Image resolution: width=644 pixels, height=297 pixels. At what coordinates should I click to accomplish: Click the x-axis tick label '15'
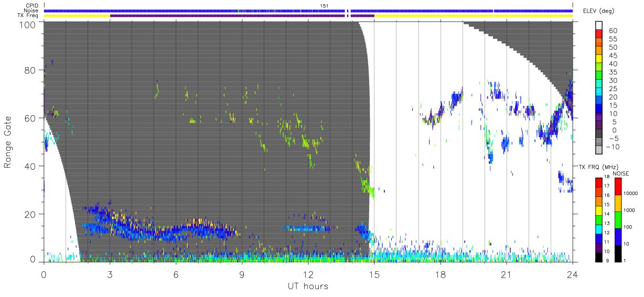point(374,275)
